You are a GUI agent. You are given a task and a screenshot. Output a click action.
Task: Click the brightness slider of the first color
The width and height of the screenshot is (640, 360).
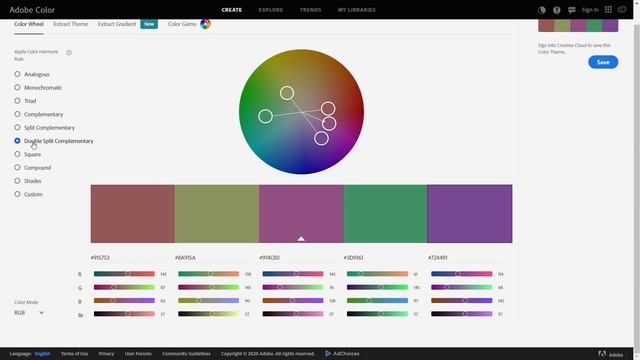(124, 314)
